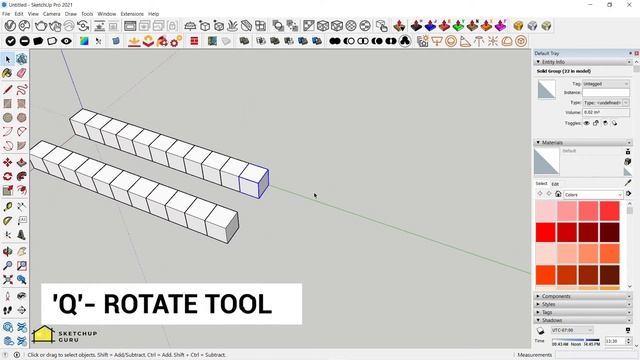Click the In Model home button in Materials
The width and height of the screenshot is (640, 360).
click(x=558, y=194)
